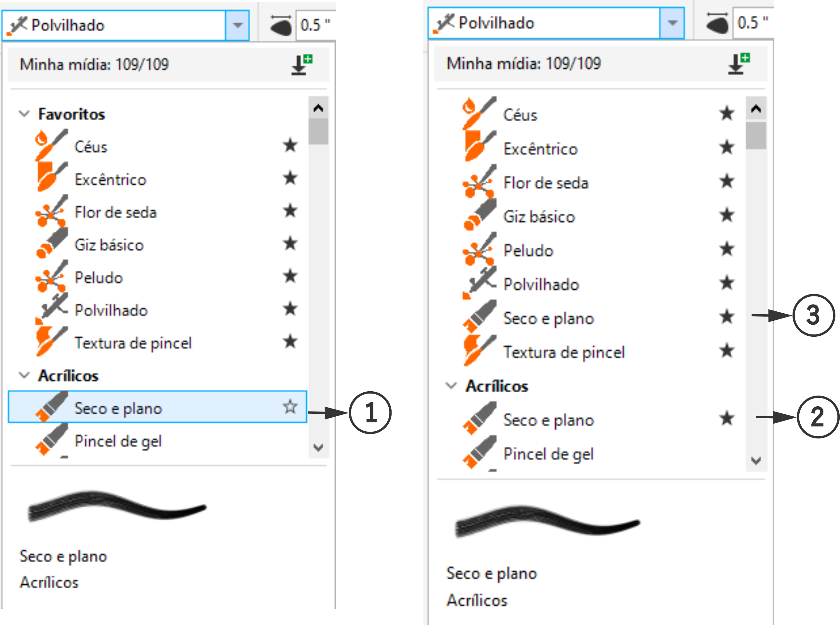Collapse the Favoritos category in left panel
This screenshot has width=840, height=625.
(x=24, y=113)
